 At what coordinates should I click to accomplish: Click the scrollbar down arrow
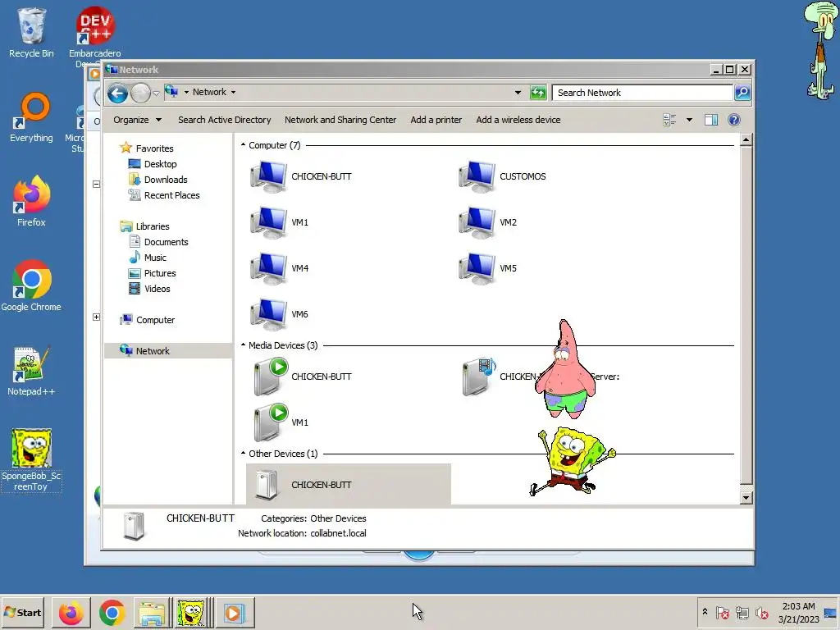coord(746,498)
